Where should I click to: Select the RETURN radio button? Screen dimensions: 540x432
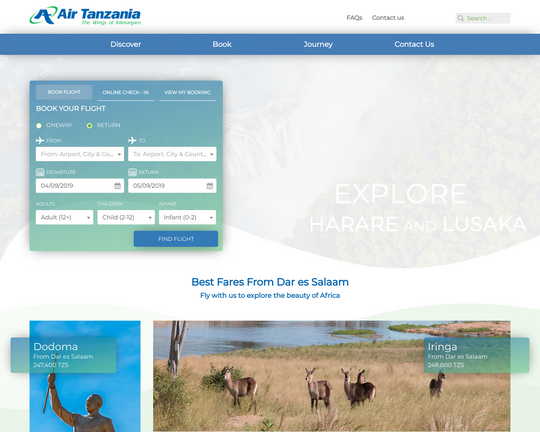[x=89, y=125]
